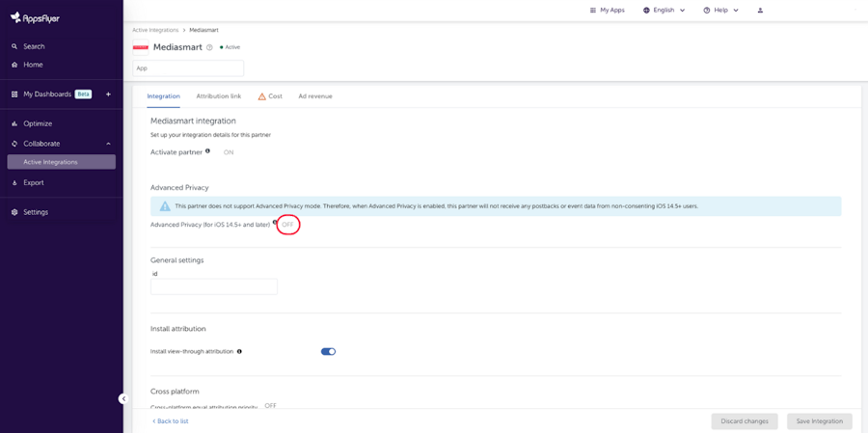Click the Mediasmart breadcrumb text

pyautogui.click(x=203, y=30)
